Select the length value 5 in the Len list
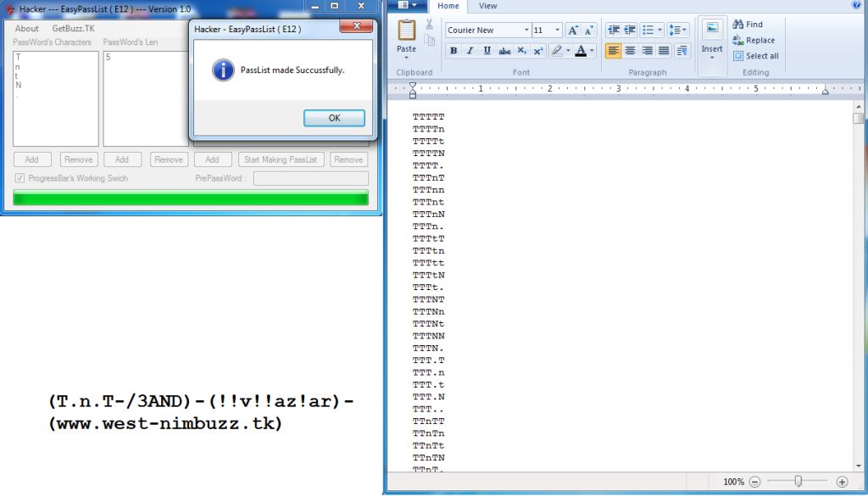 pos(108,57)
